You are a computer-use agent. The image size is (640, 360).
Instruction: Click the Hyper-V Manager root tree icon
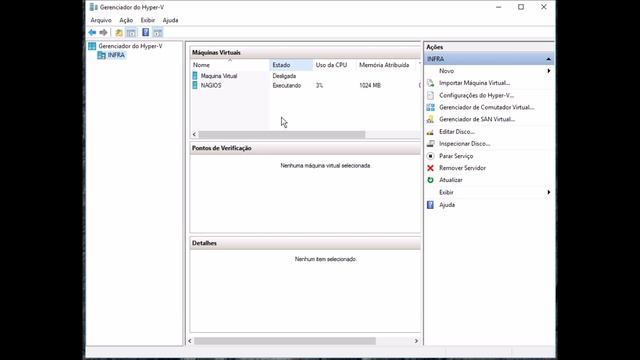tap(92, 46)
